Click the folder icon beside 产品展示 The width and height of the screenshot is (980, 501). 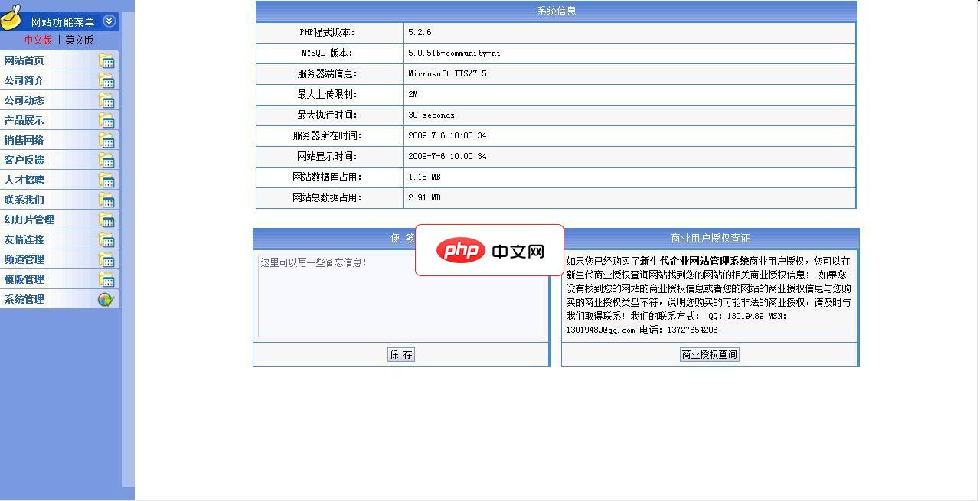pyautogui.click(x=106, y=121)
